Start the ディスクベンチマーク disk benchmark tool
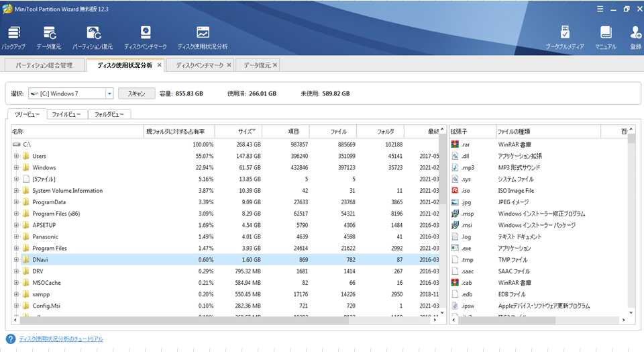644x352 pixels. pos(146,38)
